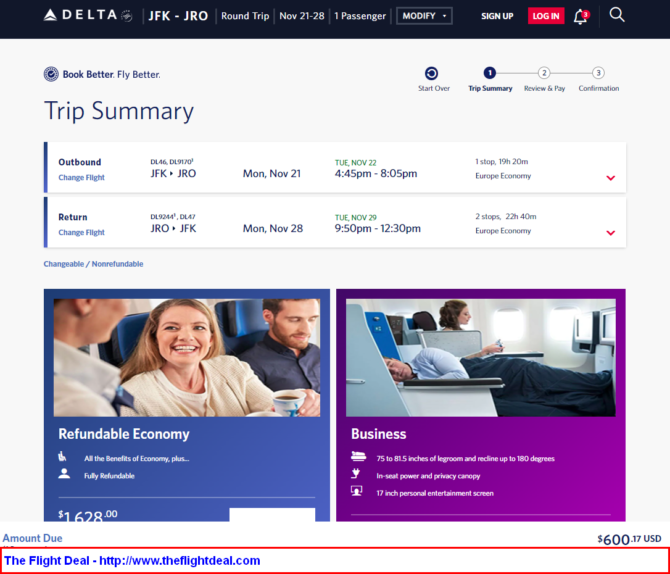Viewport: 670px width, 574px height.
Task: Click the lie-flat bed icon under Business
Action: tap(359, 456)
